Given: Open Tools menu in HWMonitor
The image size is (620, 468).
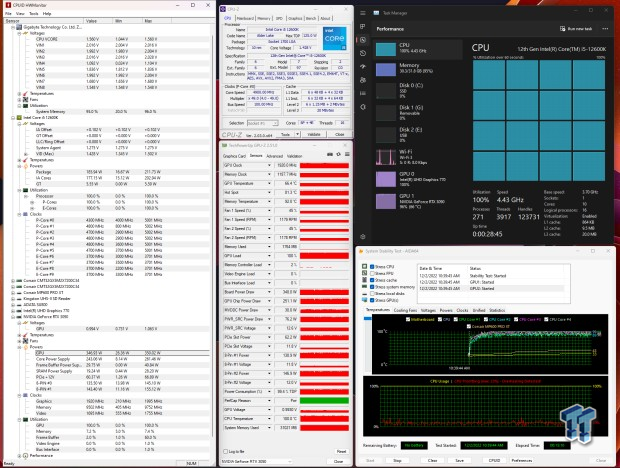Looking at the screenshot, I should pyautogui.click(x=34, y=13).
